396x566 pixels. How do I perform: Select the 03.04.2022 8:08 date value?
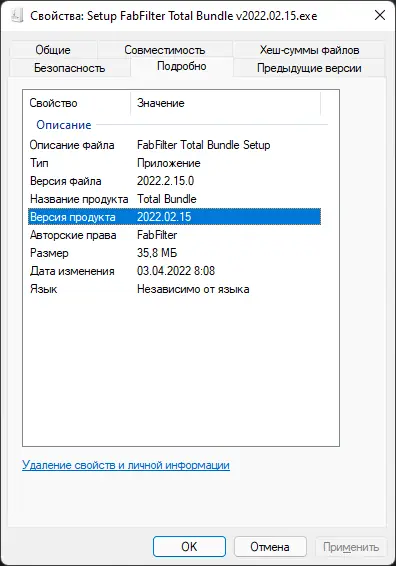(176, 271)
